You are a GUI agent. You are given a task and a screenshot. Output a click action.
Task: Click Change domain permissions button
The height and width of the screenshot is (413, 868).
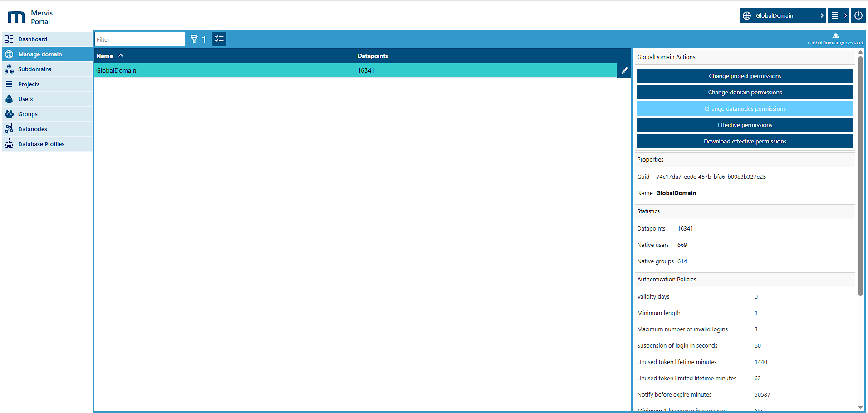(745, 92)
